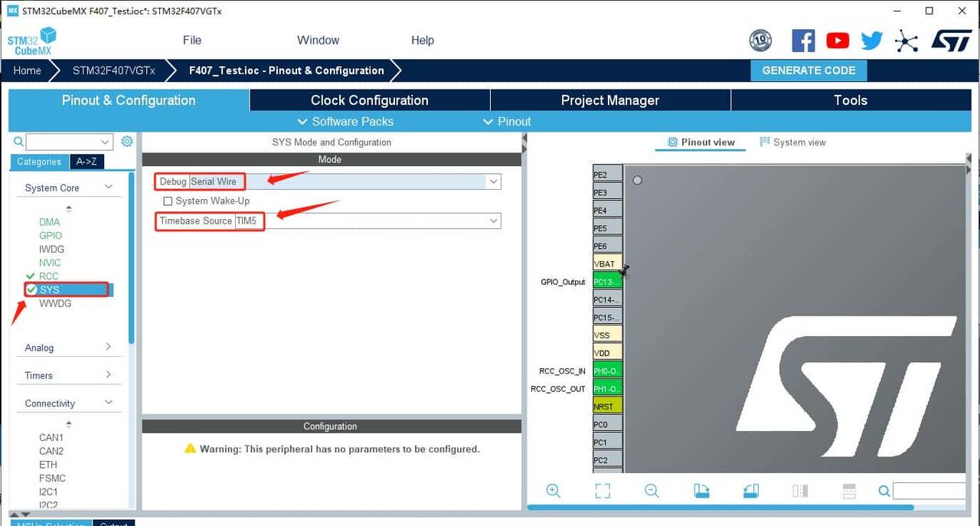Image resolution: width=980 pixels, height=526 pixels.
Task: Click the ST community network icon
Action: pos(906,41)
